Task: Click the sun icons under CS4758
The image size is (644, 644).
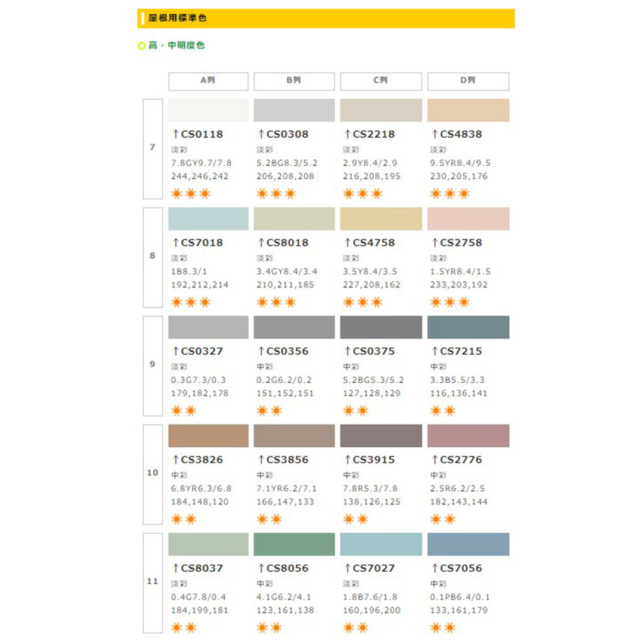Action: click(363, 302)
